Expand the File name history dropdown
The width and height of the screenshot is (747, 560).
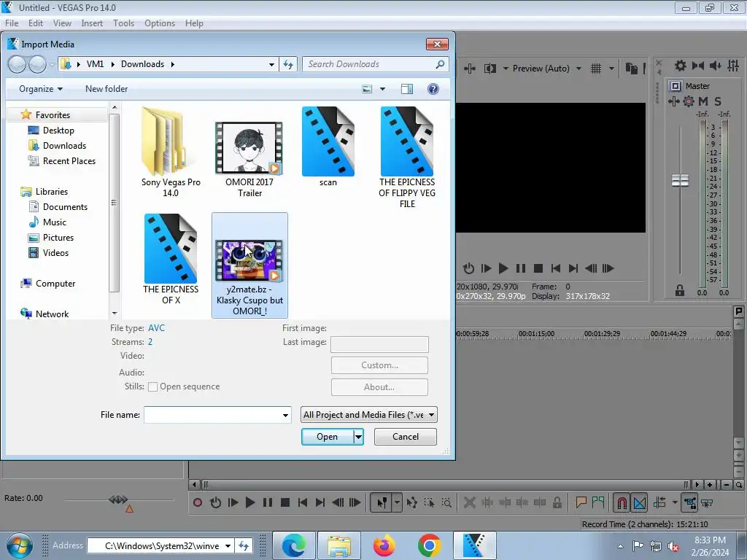coord(285,415)
